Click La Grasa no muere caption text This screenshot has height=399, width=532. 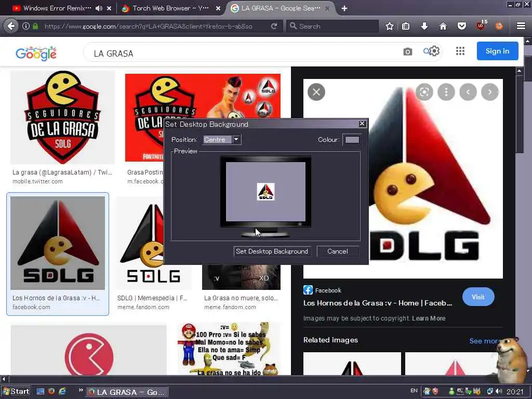click(241, 298)
